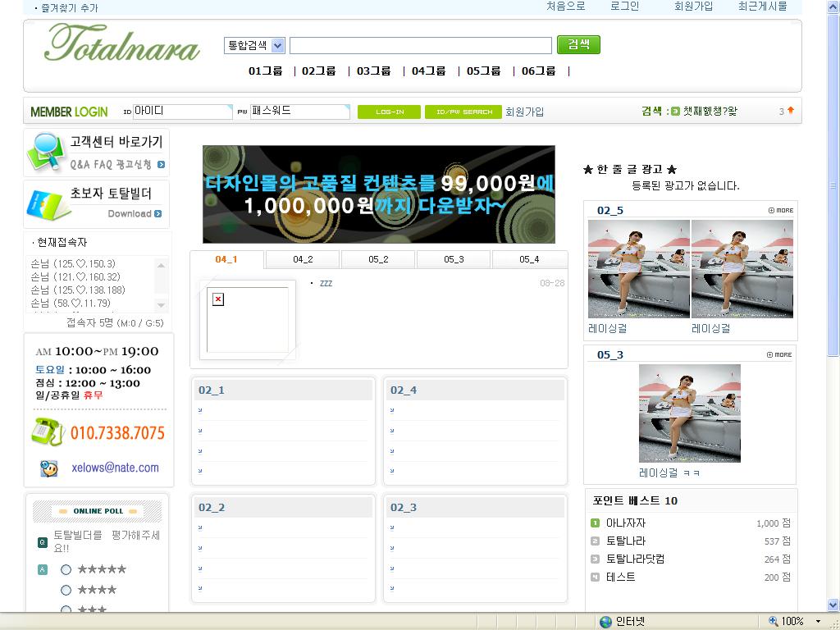The image size is (840, 630).
Task: Open the 02그룹 menu
Action: click(319, 71)
